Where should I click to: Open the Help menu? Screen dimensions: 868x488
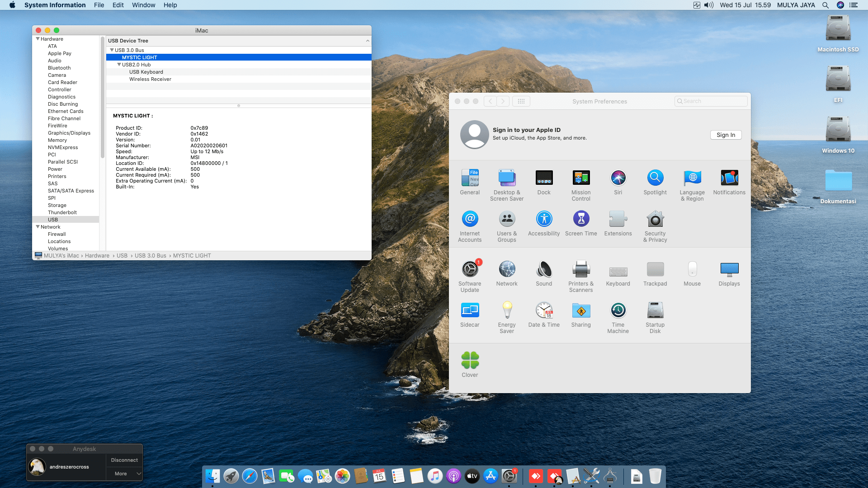[x=170, y=5]
